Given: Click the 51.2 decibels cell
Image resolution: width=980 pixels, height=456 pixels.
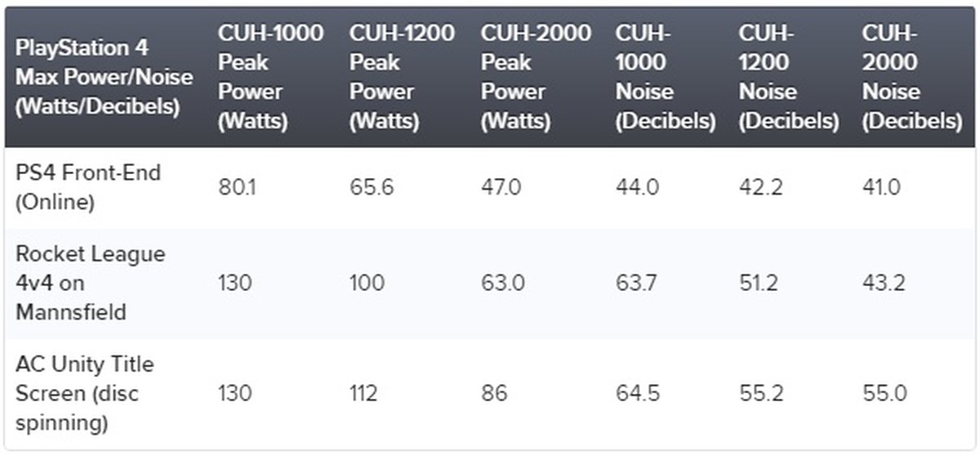Looking at the screenshot, I should 761,283.
